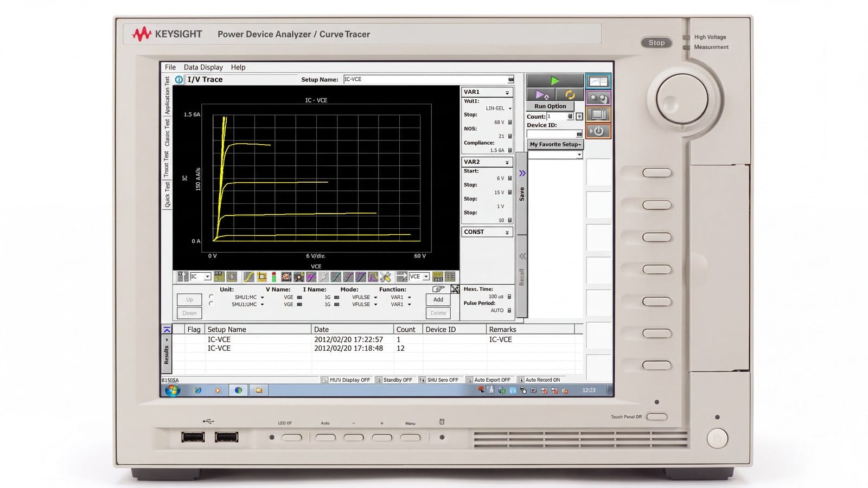
Task: Open the Data Display menu
Action: pyautogui.click(x=203, y=67)
